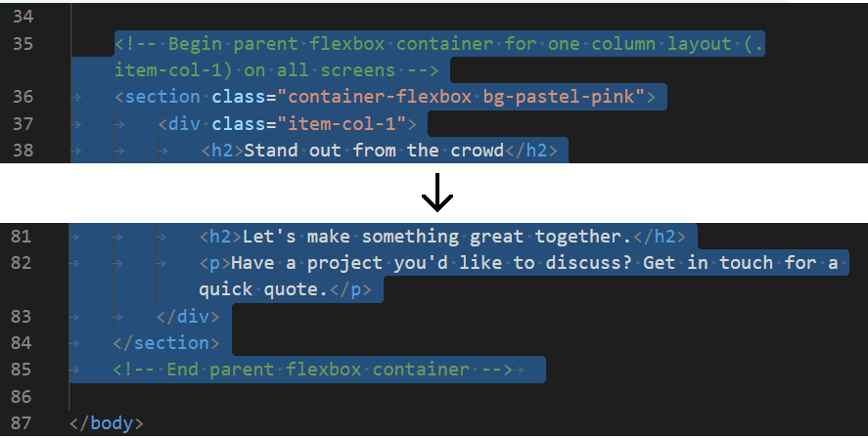
Task: Click line number 87 in the gutter
Action: tap(21, 423)
